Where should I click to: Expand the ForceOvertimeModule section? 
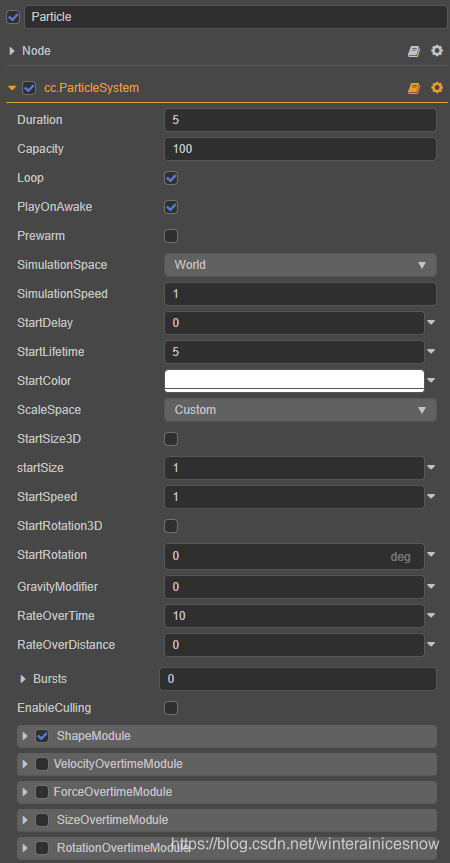pyautogui.click(x=25, y=792)
